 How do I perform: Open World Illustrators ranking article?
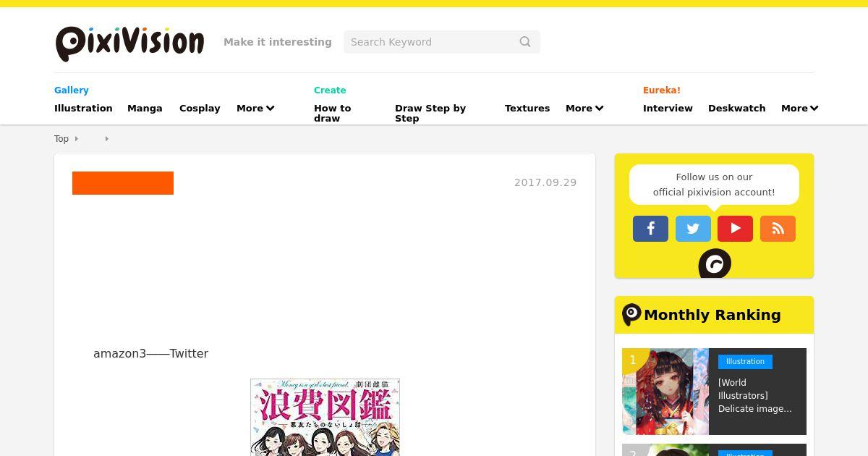point(755,396)
